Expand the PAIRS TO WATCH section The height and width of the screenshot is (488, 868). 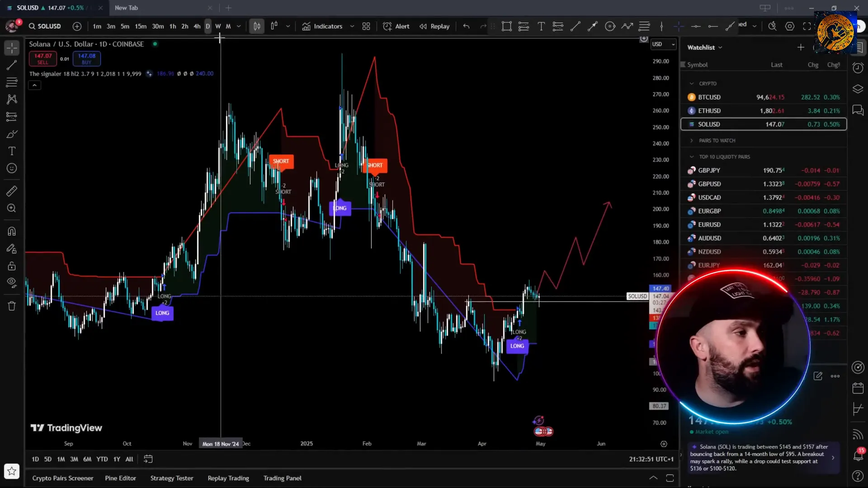click(692, 141)
